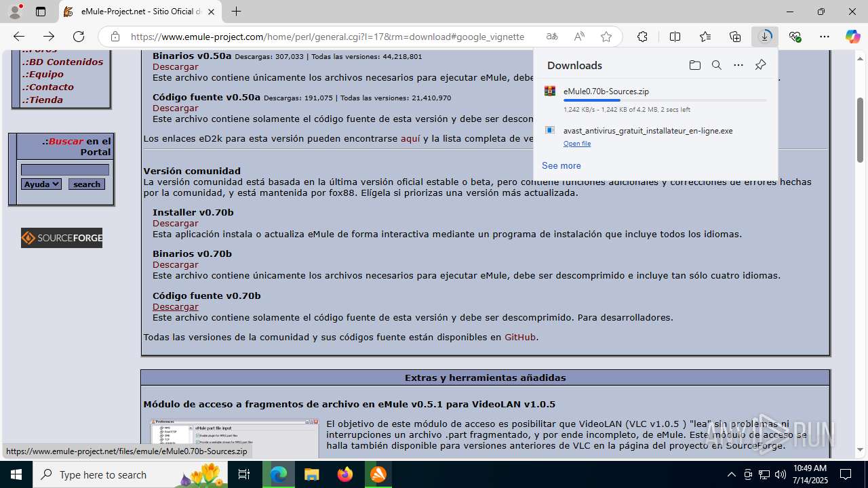Screen dimensions: 868x488
Task: Open .:Tienda sidebar link
Action: coord(42,100)
